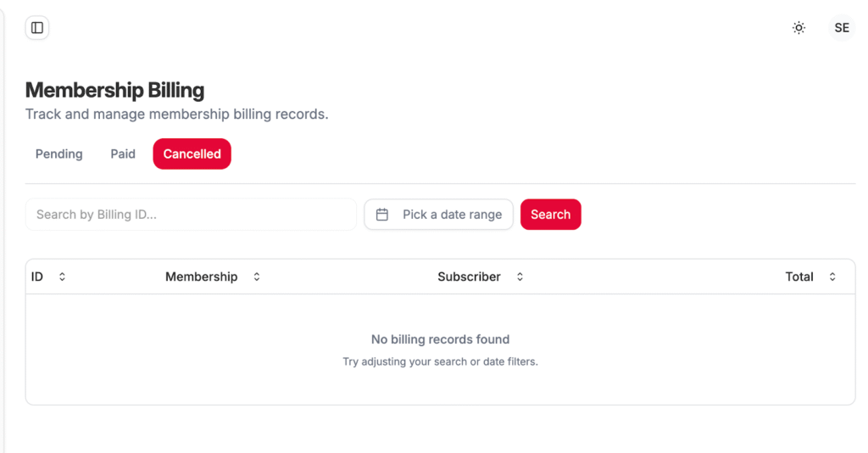Toggle sort arrows beside Subscriber

tap(520, 277)
